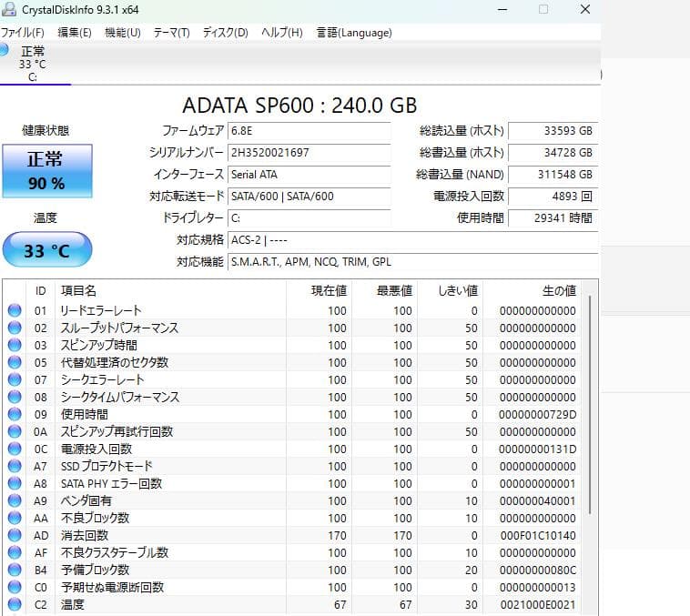Click the CrystalDiskInfo app icon in title bar

click(x=9, y=9)
